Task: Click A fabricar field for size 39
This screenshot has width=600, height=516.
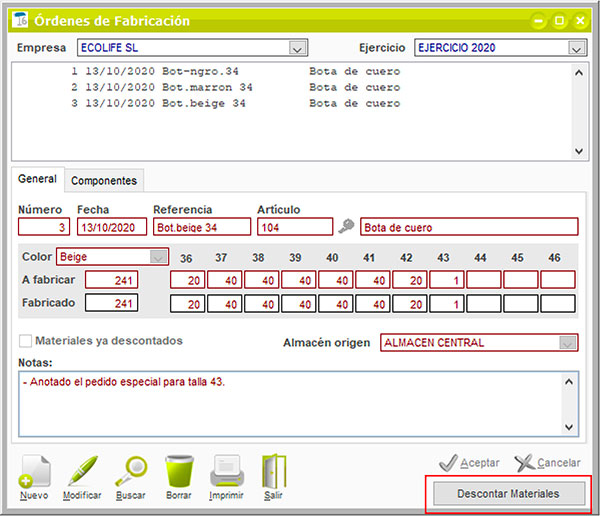Action: (x=299, y=280)
